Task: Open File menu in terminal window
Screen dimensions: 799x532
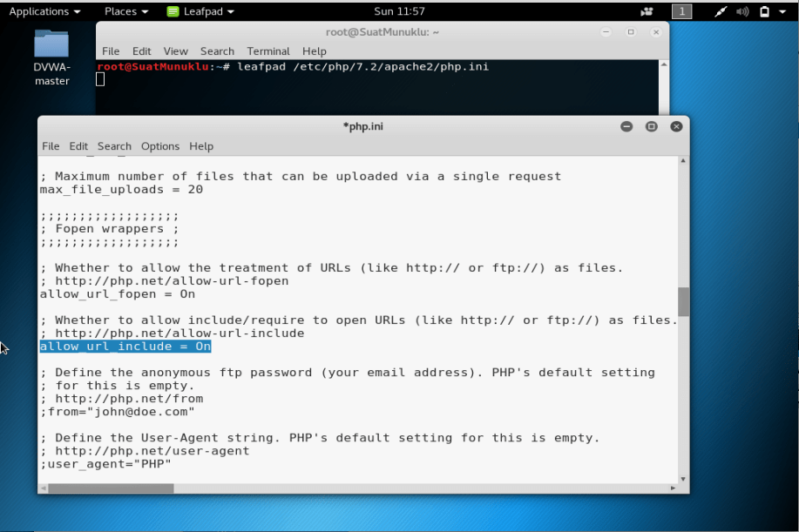Action: pos(111,51)
